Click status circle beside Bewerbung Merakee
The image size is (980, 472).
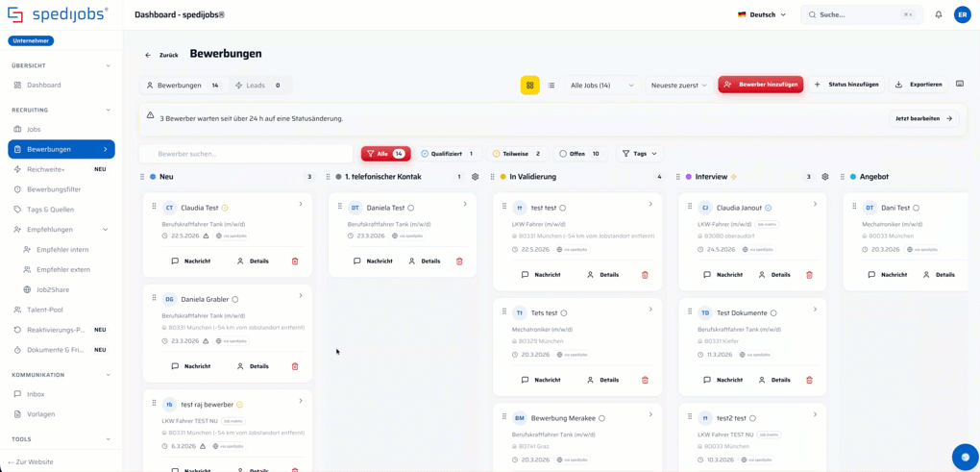pyautogui.click(x=601, y=417)
